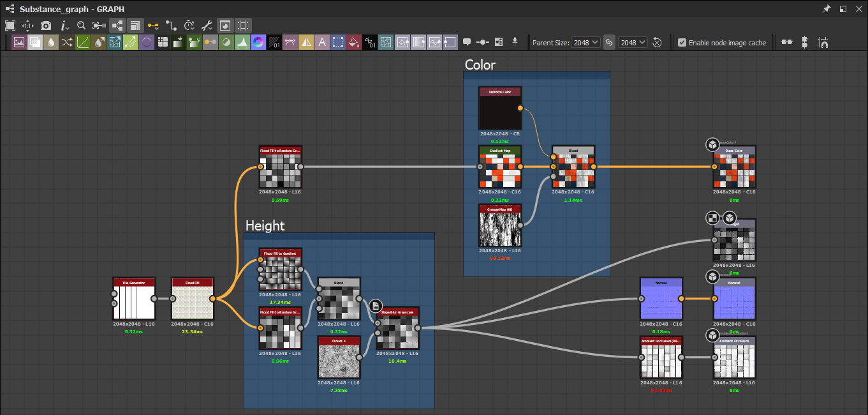868x415 pixels.
Task: Click the magnifier search icon
Action: pyautogui.click(x=82, y=26)
